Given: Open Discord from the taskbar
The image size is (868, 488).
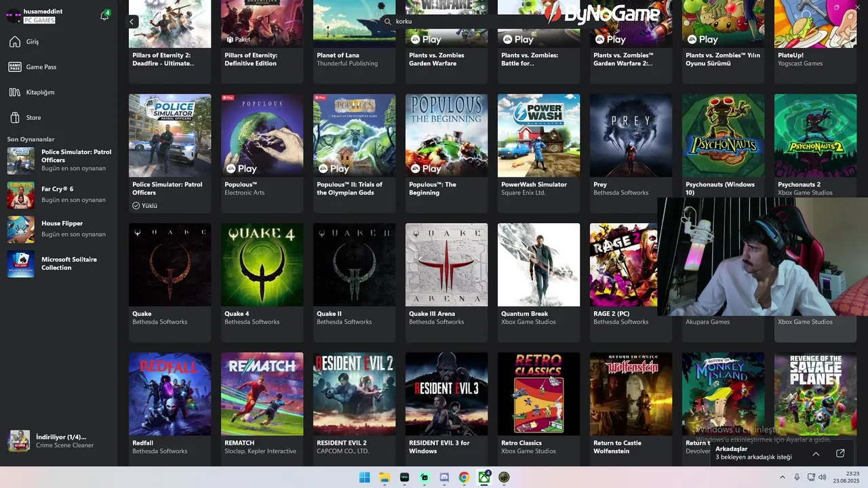Looking at the screenshot, I should 444,477.
